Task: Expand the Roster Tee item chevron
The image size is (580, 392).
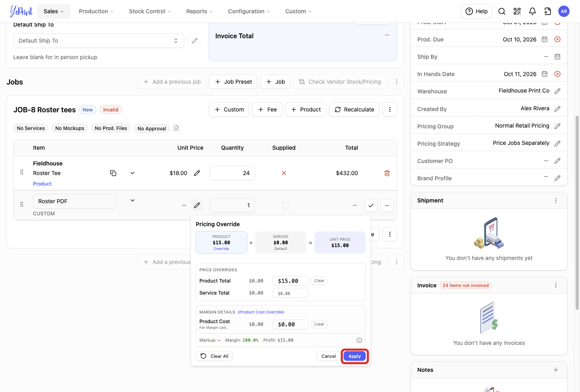Action: 133,173
